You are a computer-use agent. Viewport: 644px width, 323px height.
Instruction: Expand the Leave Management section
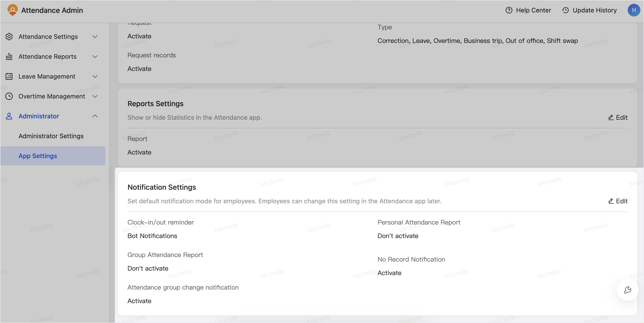coord(95,76)
